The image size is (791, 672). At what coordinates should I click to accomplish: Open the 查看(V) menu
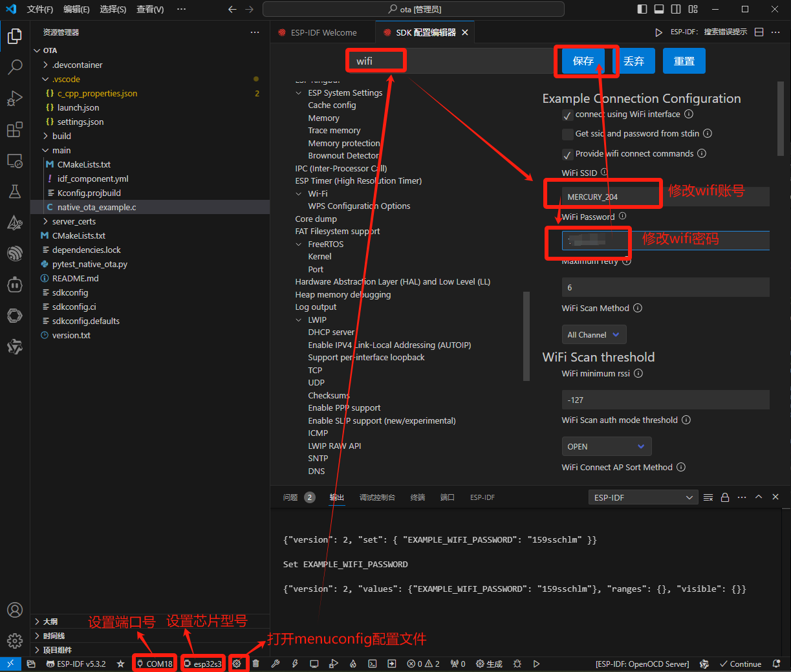(150, 9)
